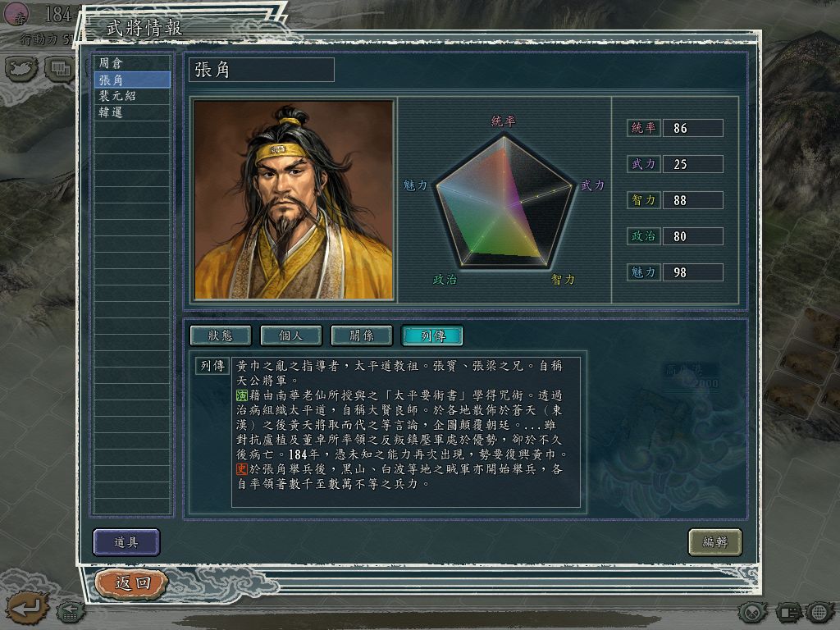Click the pentagon ability radar chart
This screenshot has height=630, width=840.
(x=504, y=202)
